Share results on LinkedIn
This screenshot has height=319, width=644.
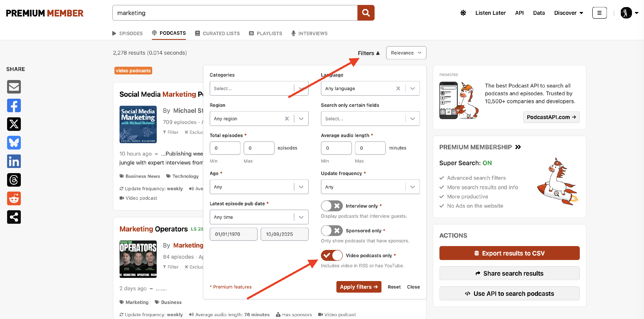pyautogui.click(x=14, y=161)
